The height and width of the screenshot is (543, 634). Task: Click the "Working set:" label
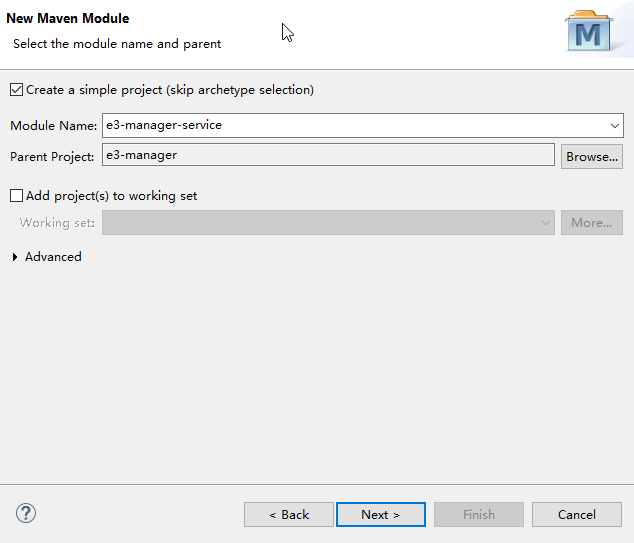point(57,223)
